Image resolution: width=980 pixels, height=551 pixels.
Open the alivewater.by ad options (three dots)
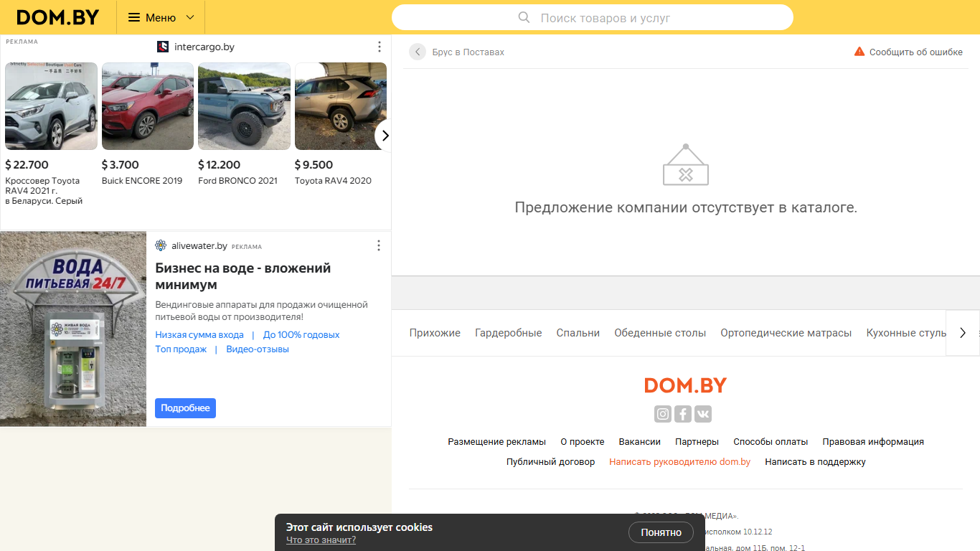click(x=379, y=245)
